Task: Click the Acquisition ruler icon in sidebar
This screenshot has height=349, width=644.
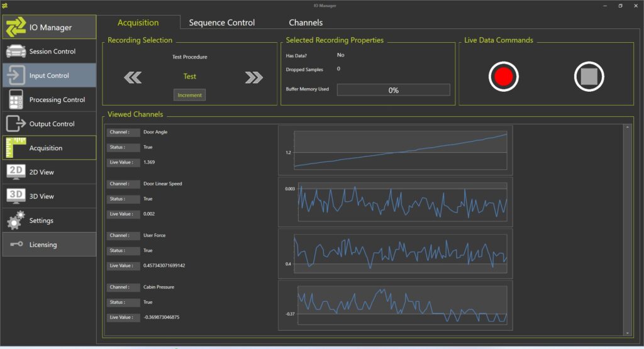Action: click(16, 148)
